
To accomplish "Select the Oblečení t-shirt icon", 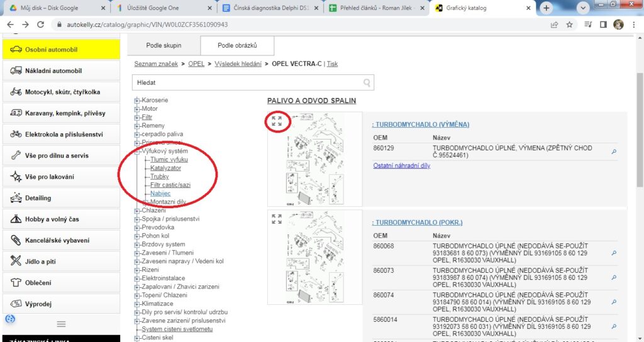I will [x=16, y=282].
